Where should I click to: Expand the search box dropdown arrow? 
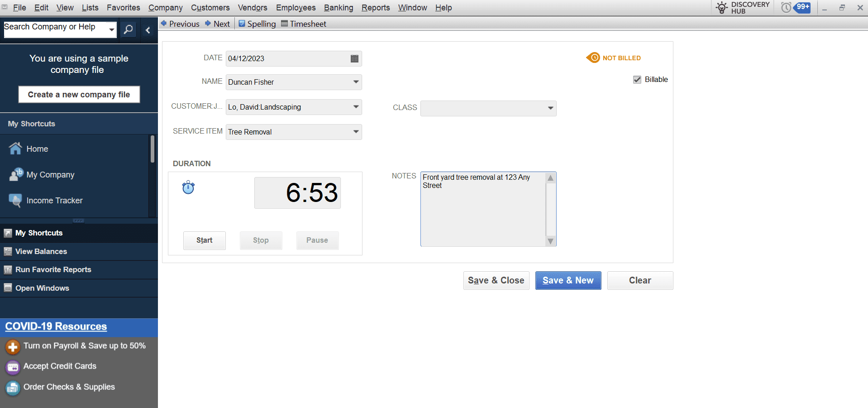pos(111,30)
